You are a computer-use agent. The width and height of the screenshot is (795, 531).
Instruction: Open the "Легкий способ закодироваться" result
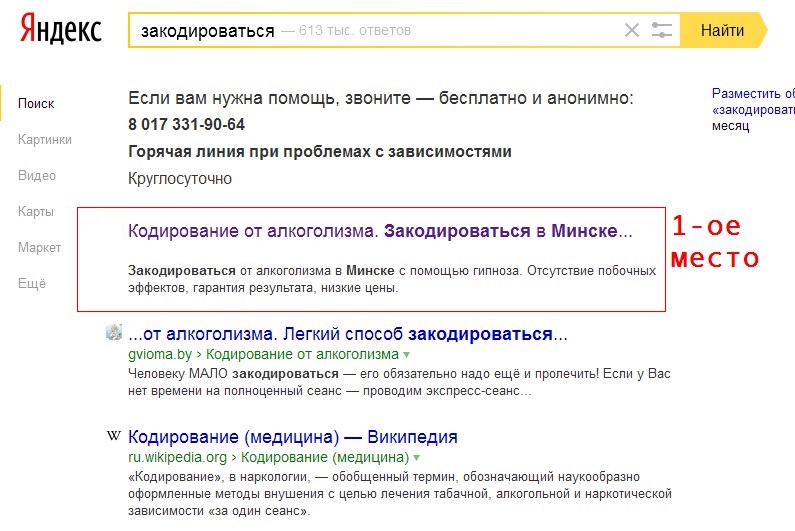[348, 334]
